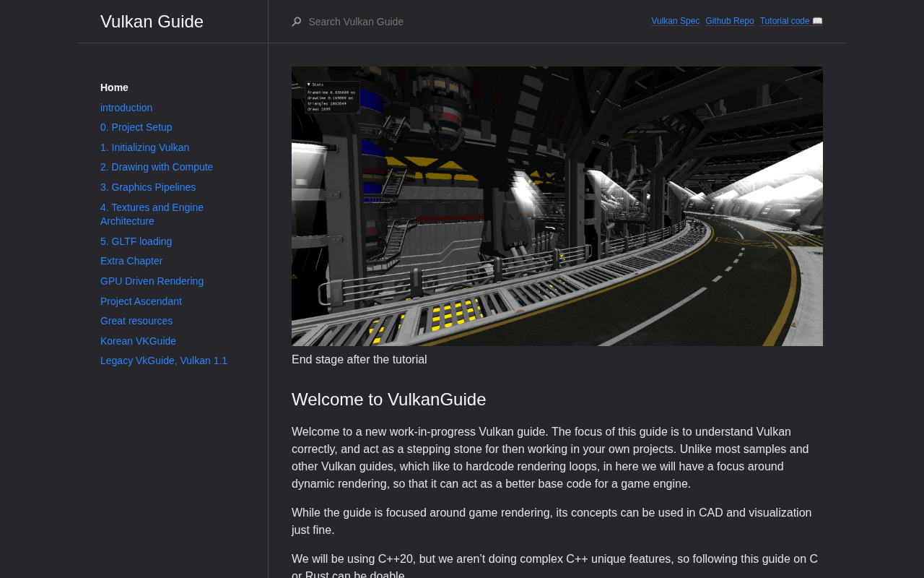Open Project Ascendant page
Viewport: 924px width, 578px height.
point(141,301)
